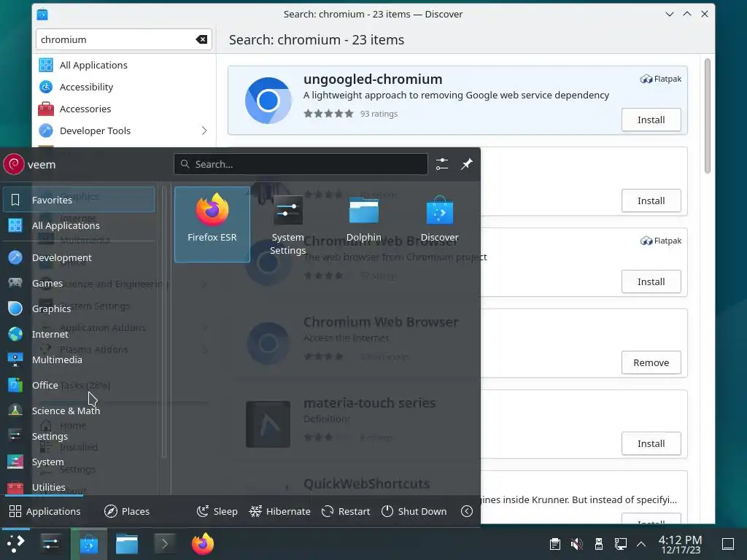The image size is (747, 560).
Task: Show hidden system tray icons
Action: coord(641,544)
